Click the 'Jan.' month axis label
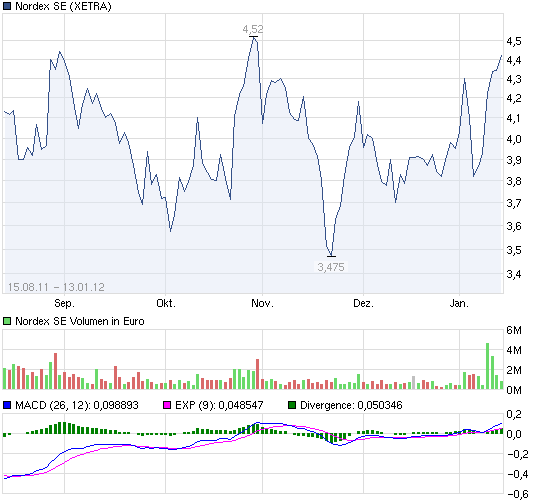The height and width of the screenshot is (502, 545). [x=459, y=303]
